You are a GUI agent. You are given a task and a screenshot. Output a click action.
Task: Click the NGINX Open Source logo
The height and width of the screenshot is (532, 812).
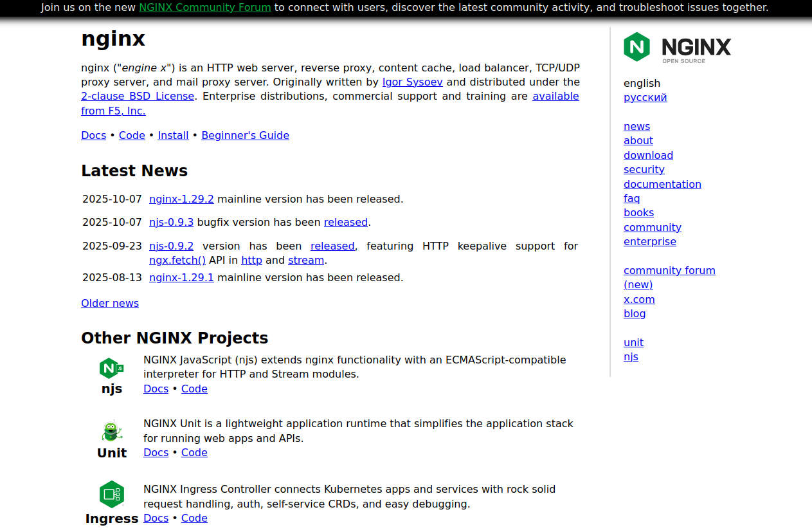(676, 47)
